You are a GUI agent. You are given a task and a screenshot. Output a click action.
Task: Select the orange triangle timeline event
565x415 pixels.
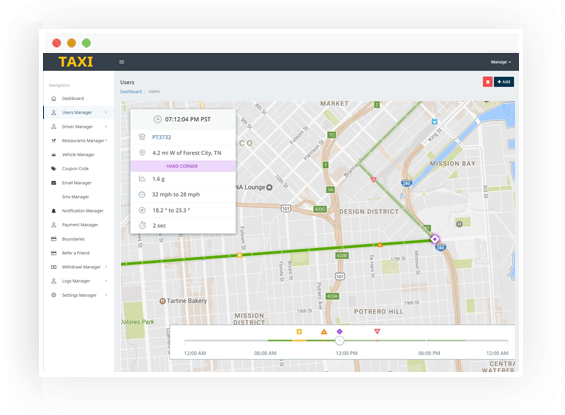point(324,331)
